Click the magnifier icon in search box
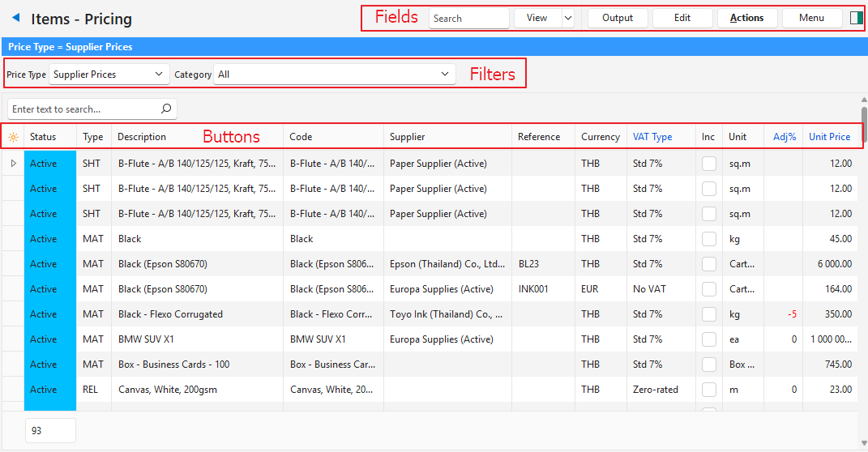The width and height of the screenshot is (868, 452). tap(165, 109)
